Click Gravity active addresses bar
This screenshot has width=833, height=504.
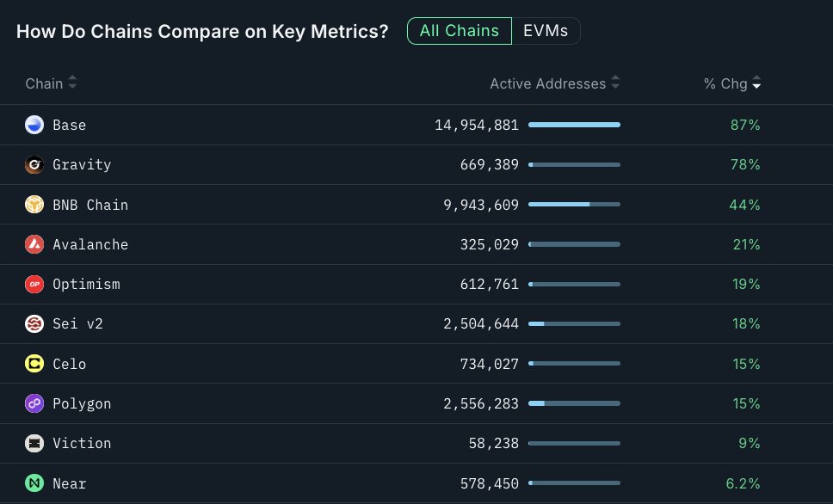click(x=574, y=164)
